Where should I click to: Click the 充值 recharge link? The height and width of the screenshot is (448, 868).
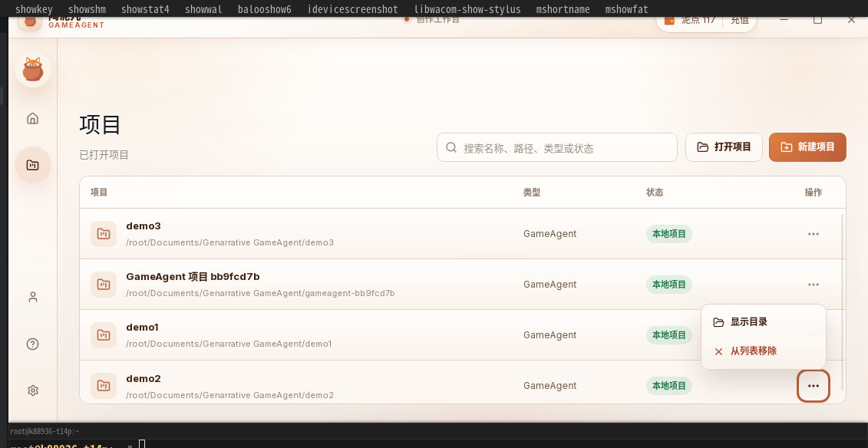click(740, 21)
